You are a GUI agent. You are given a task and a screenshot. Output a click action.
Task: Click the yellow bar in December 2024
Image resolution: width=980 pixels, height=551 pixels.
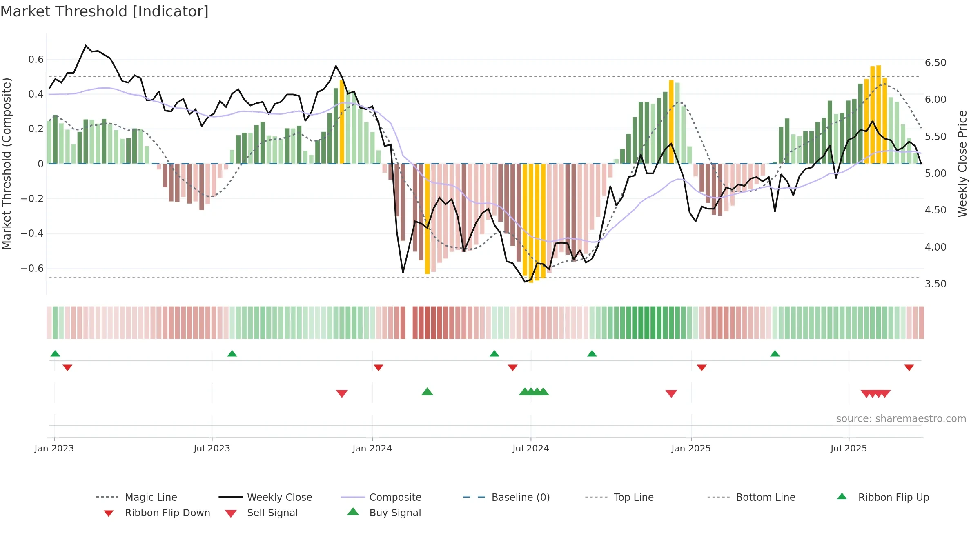pos(671,122)
